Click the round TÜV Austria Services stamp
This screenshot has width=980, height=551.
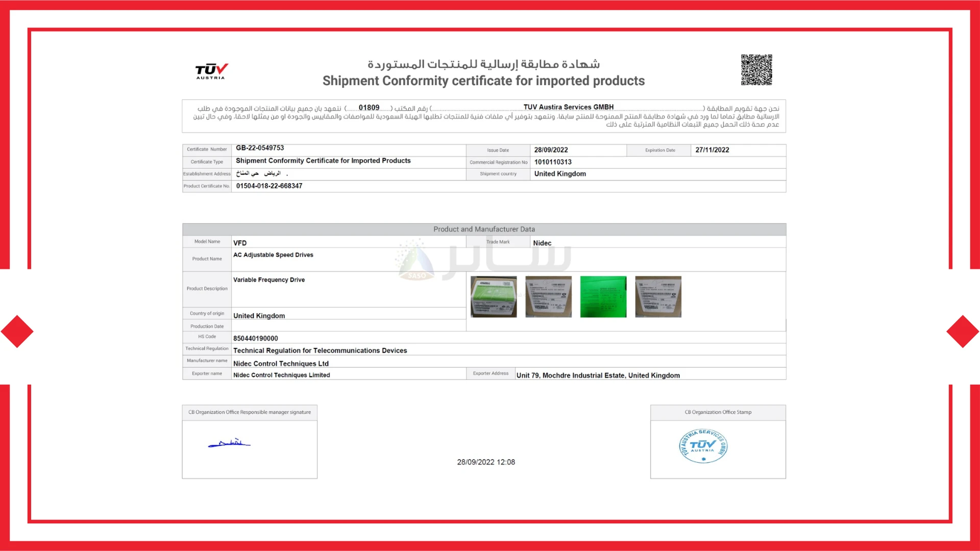pos(703,446)
